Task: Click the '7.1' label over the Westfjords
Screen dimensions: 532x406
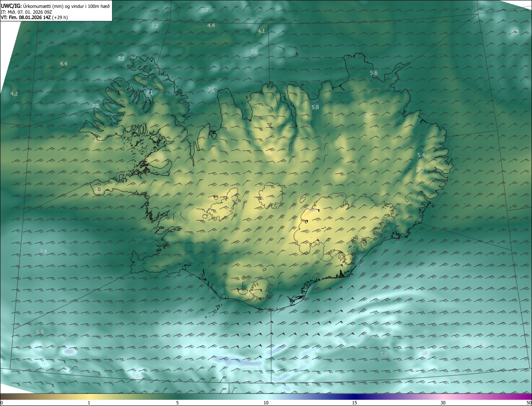Action: [149, 93]
